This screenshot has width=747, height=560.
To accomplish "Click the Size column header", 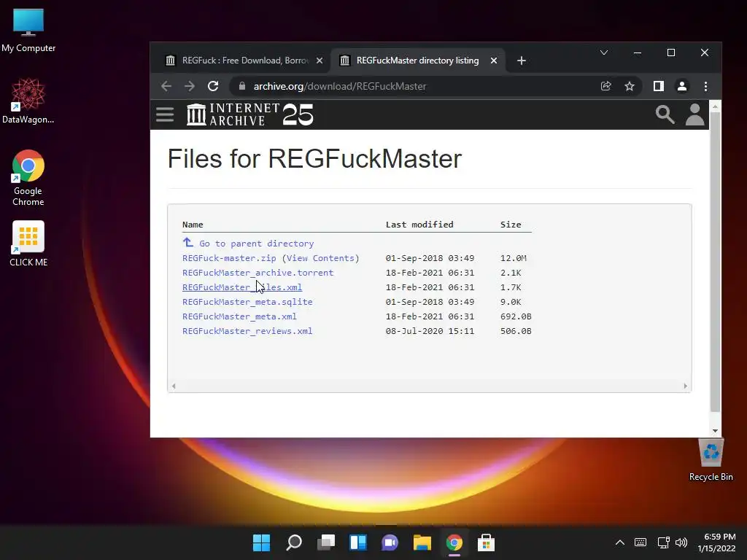I will (511, 225).
